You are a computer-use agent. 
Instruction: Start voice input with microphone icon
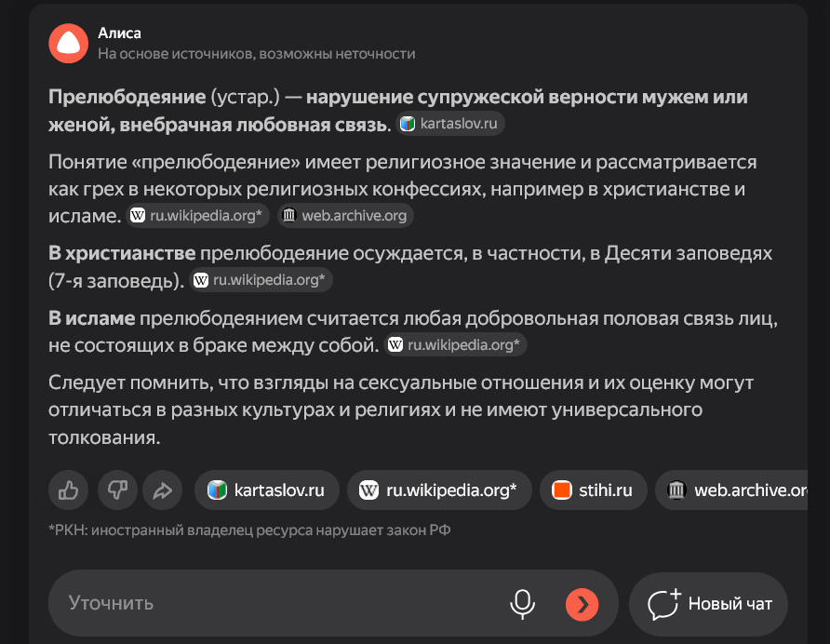click(522, 604)
